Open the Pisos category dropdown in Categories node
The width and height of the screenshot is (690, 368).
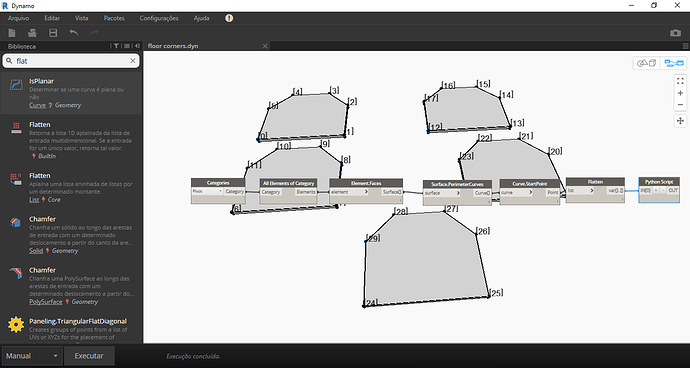(x=207, y=191)
